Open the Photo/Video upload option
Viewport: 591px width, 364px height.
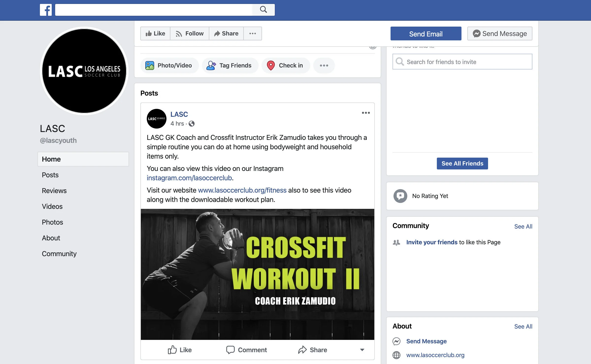(169, 66)
